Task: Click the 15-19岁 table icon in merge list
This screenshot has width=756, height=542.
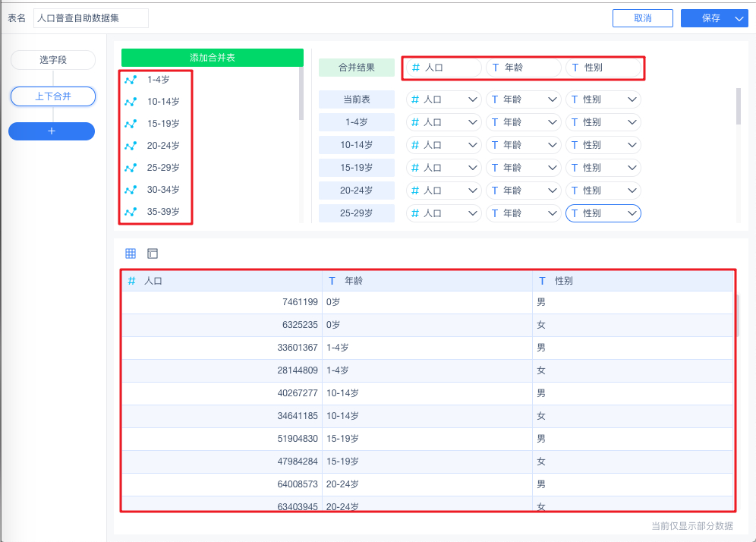Action: tap(131, 124)
